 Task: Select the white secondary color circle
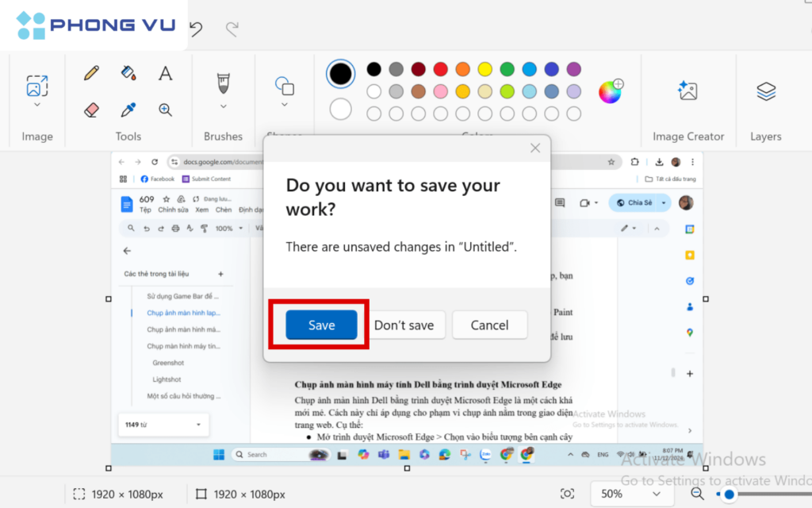(340, 109)
